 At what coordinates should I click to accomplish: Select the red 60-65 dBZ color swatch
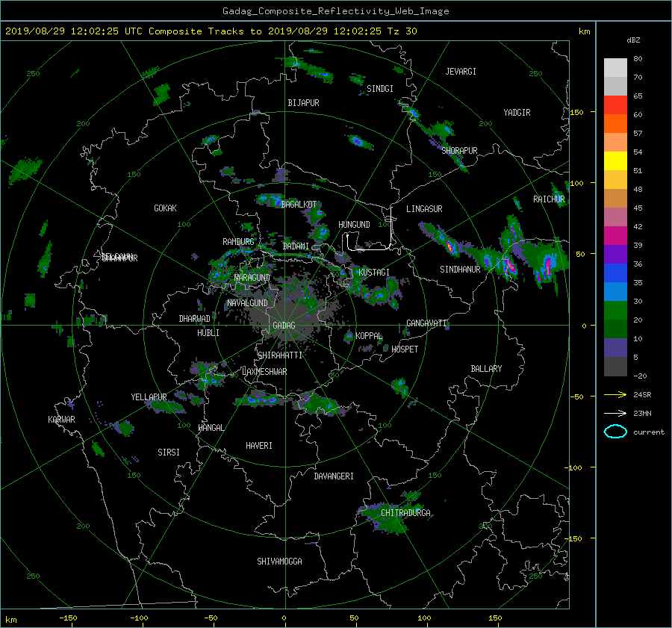coord(615,105)
